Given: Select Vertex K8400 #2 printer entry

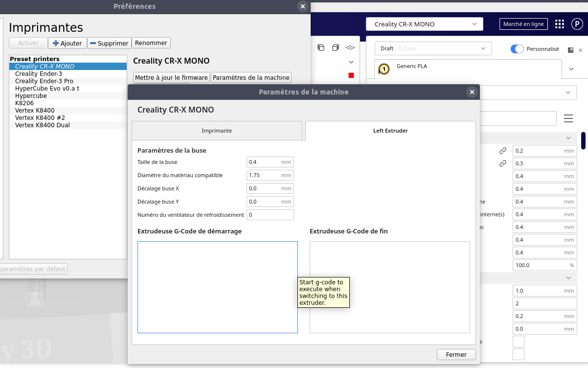Looking at the screenshot, I should (x=68, y=117).
